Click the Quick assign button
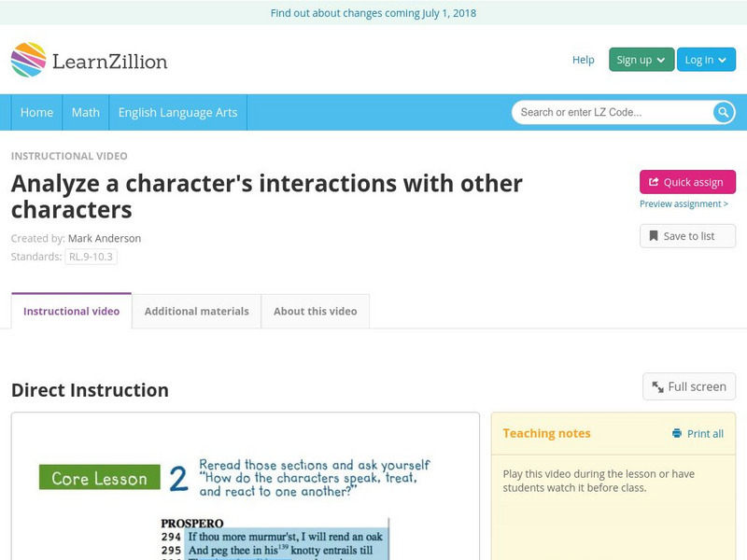Viewport: 747px width, 560px height. [686, 182]
